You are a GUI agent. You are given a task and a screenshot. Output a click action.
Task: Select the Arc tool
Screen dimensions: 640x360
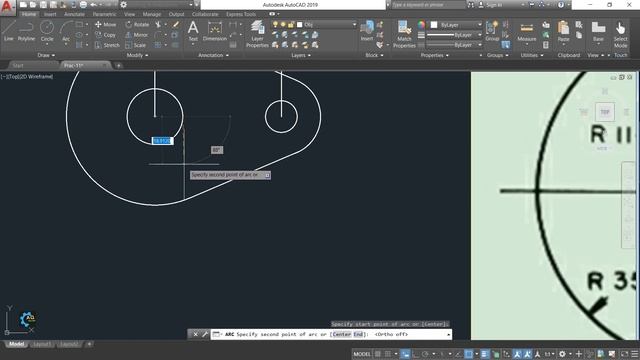pos(66,31)
